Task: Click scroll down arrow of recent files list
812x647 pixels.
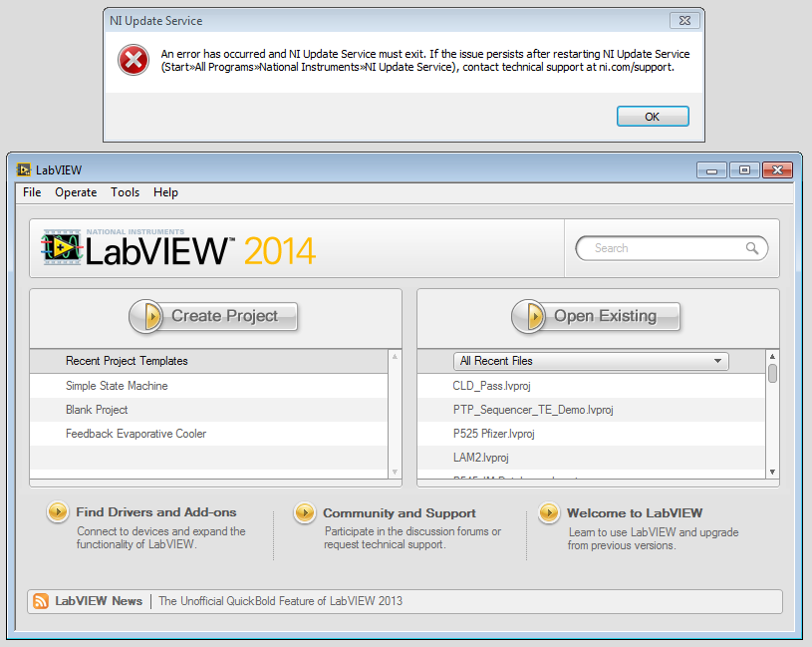Action: 772,472
